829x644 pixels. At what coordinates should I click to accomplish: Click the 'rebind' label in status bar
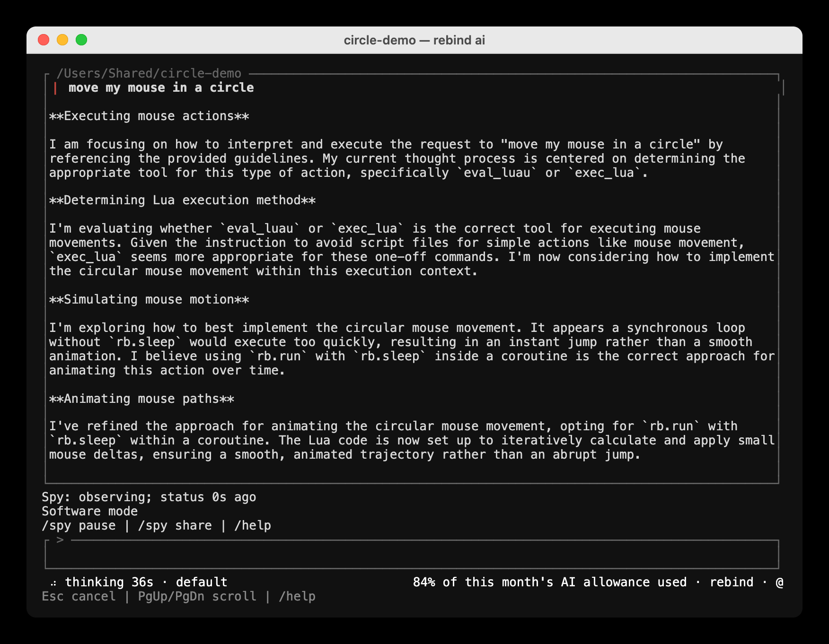pyautogui.click(x=732, y=583)
